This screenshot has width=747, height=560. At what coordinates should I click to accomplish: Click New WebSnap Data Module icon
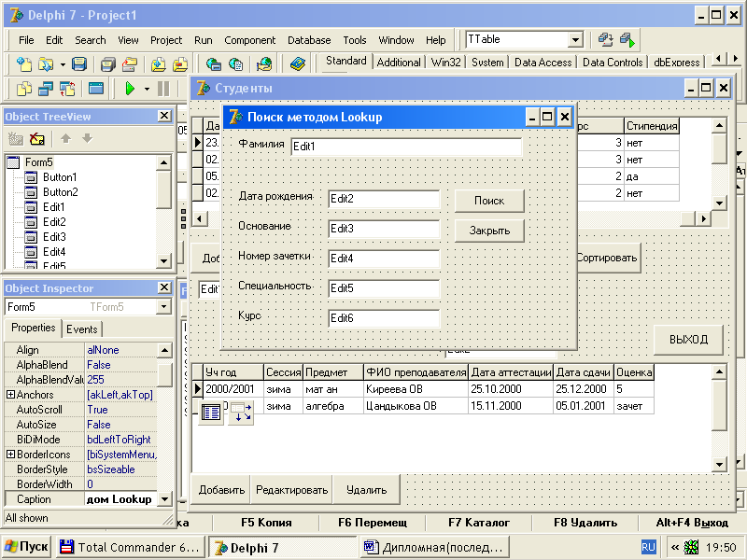point(264,63)
